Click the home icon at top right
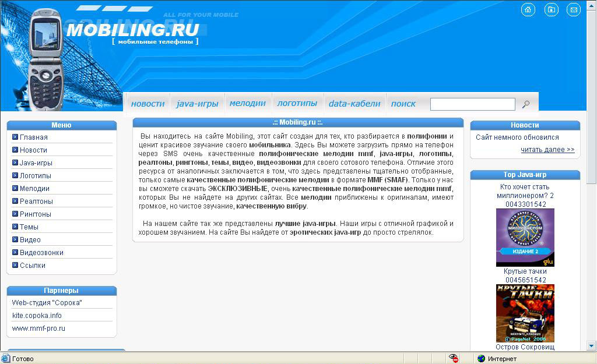This screenshot has height=364, width=597. pos(527,10)
